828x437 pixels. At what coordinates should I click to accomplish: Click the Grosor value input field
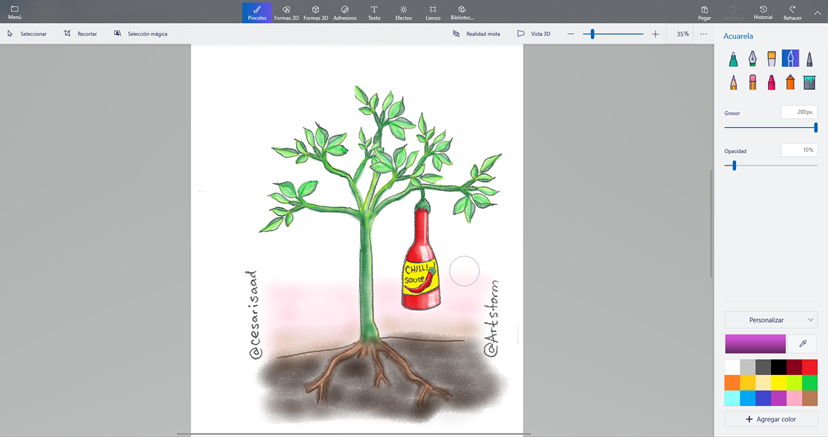pos(799,113)
